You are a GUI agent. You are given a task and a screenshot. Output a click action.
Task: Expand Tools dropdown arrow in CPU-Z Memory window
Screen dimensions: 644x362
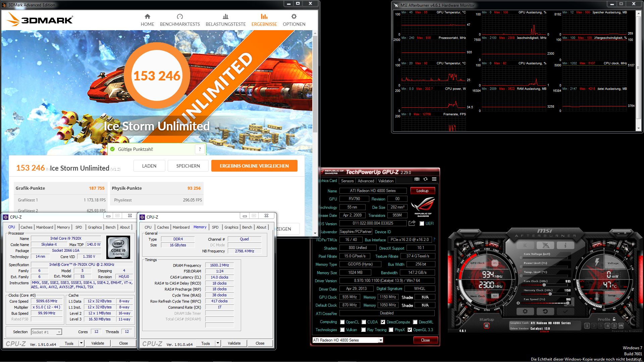point(218,343)
